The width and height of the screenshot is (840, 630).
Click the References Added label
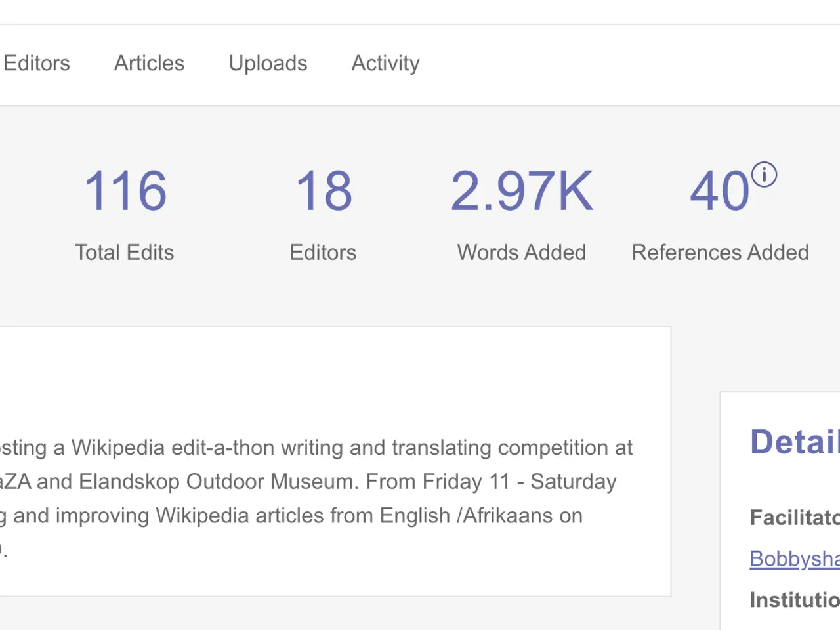pos(720,253)
